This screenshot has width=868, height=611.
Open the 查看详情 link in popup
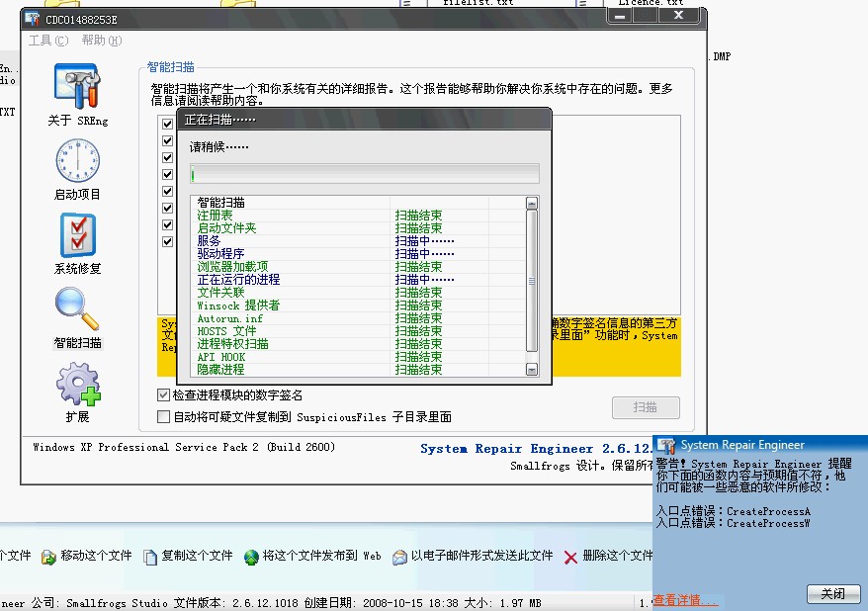685,600
